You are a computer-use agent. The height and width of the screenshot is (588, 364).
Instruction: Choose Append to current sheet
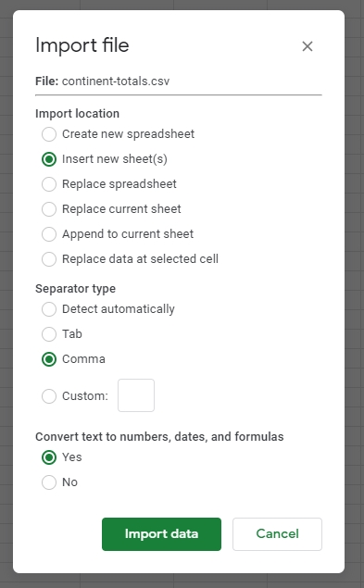[49, 234]
